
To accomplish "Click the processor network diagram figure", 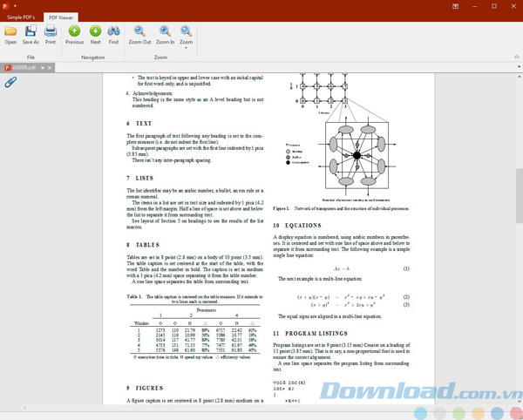I will (357, 155).
